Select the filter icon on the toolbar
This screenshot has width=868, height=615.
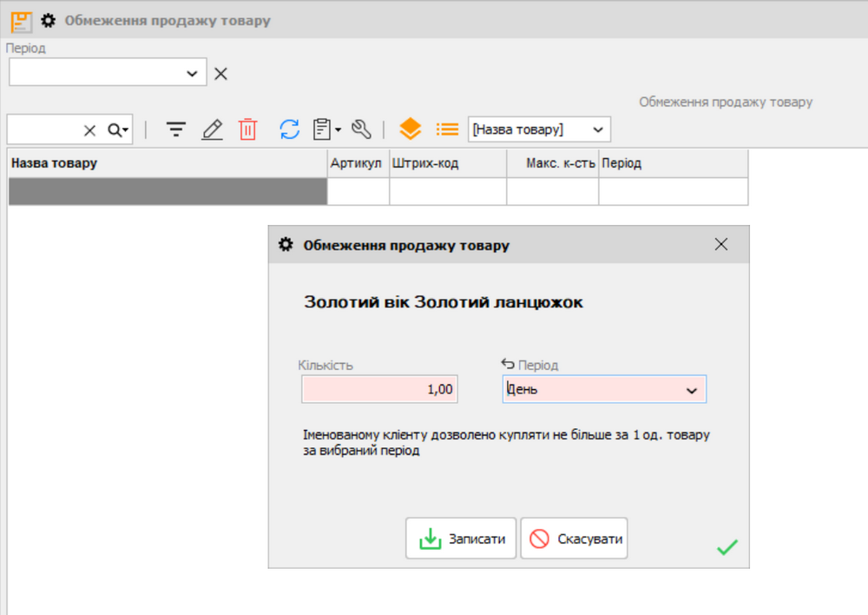(x=176, y=129)
